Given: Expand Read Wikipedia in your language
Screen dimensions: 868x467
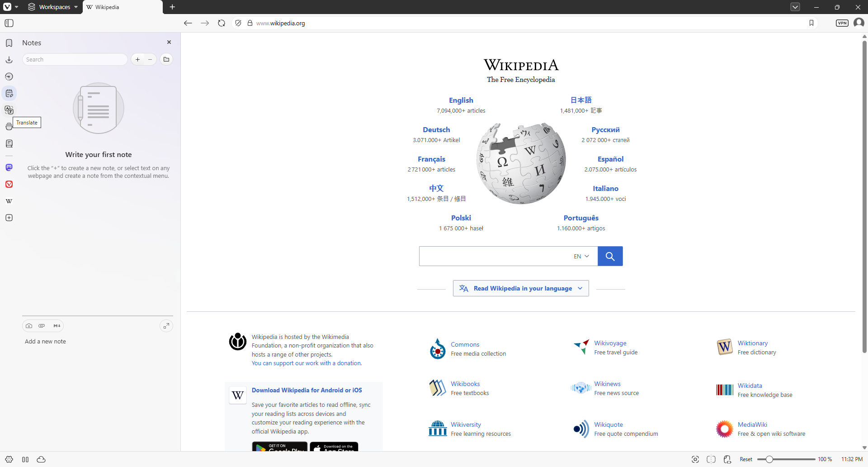Looking at the screenshot, I should tap(521, 288).
